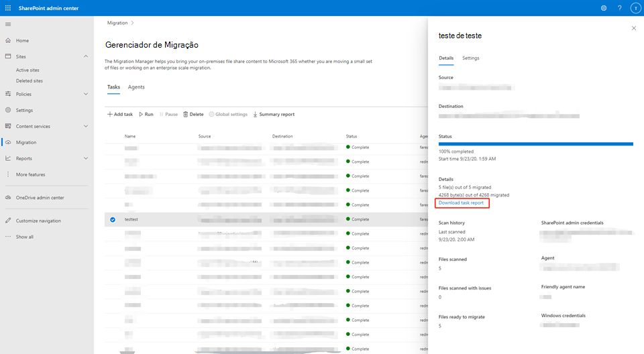644x354 pixels.
Task: Expand the Policies section
Action: click(86, 94)
